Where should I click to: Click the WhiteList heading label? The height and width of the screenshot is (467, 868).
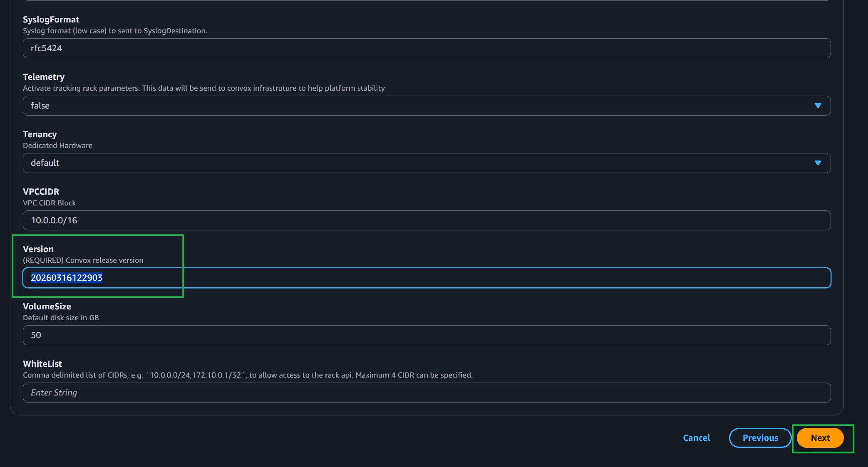point(42,364)
